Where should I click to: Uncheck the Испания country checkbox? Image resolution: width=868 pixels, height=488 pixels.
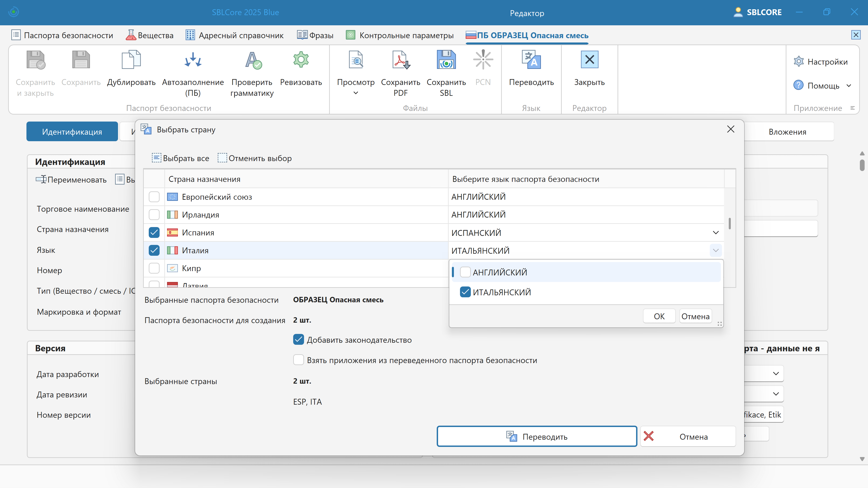(x=154, y=232)
